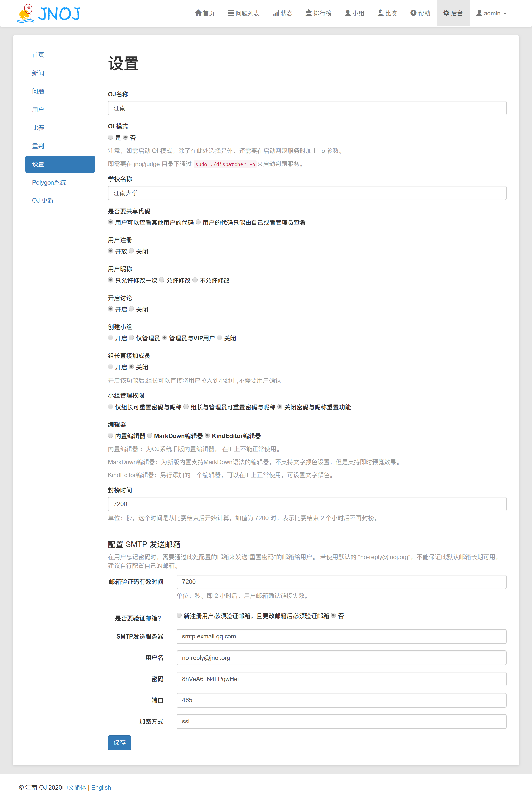
Task: Click the contest knight icon
Action: (380, 13)
